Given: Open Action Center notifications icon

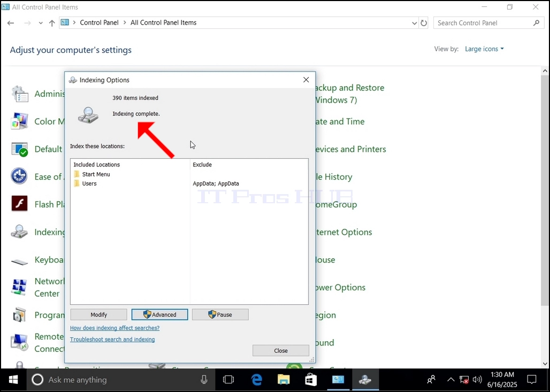Looking at the screenshot, I should [x=532, y=380].
